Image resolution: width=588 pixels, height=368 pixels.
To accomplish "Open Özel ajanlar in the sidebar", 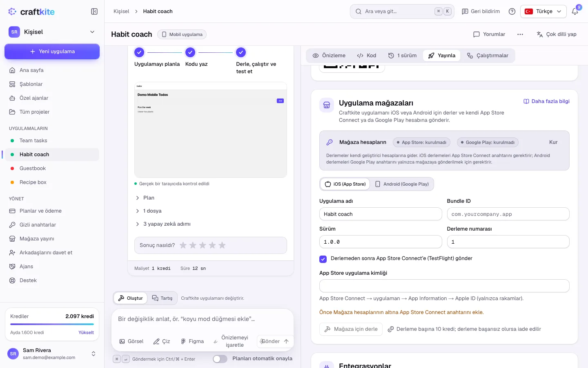I will pos(52,98).
